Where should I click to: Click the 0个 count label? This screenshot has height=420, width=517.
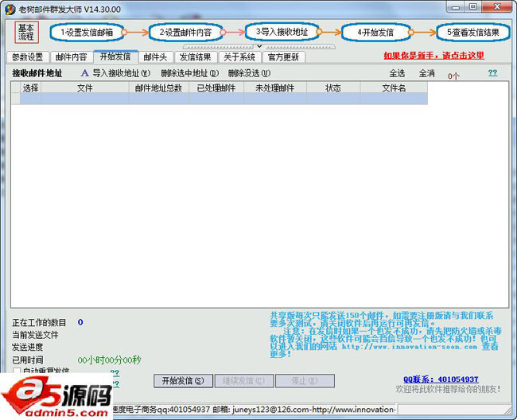[x=453, y=76]
